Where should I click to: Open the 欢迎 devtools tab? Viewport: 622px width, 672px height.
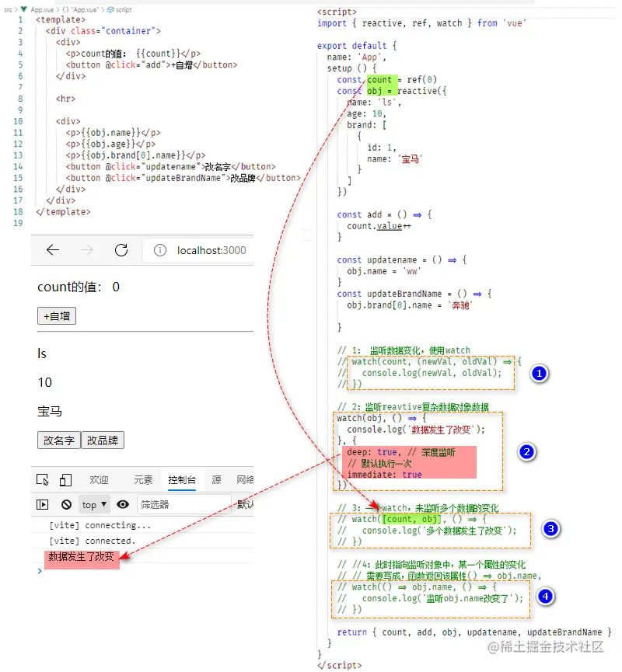click(x=99, y=480)
